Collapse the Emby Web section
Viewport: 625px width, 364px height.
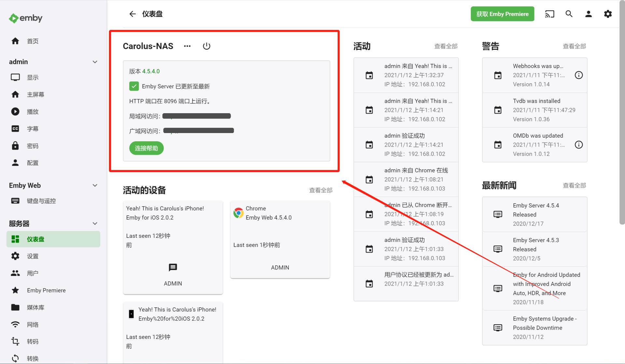pyautogui.click(x=95, y=185)
